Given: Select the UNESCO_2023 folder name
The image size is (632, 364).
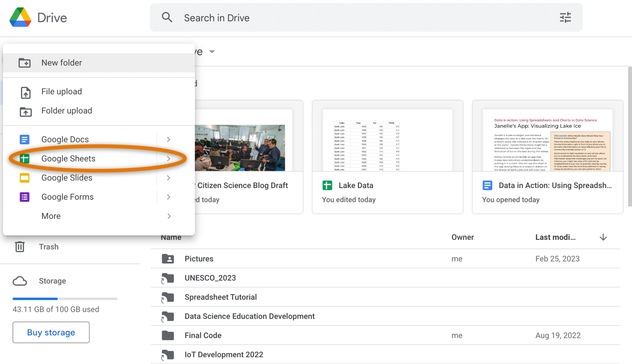Looking at the screenshot, I should point(210,278).
